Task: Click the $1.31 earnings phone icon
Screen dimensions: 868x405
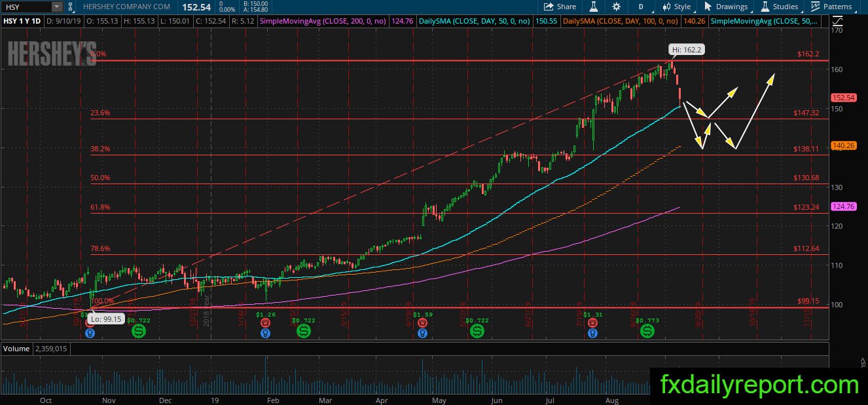Action: tap(592, 323)
